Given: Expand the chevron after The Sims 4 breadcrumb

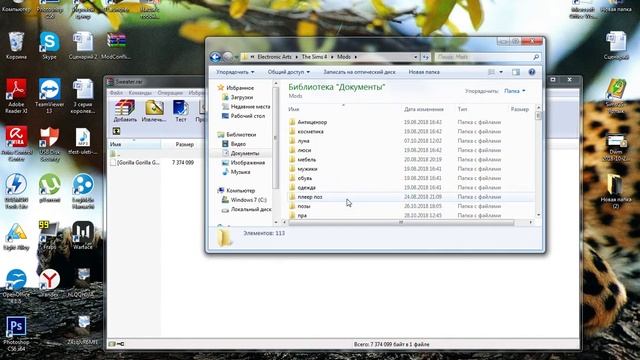Looking at the screenshot, I should [332, 57].
